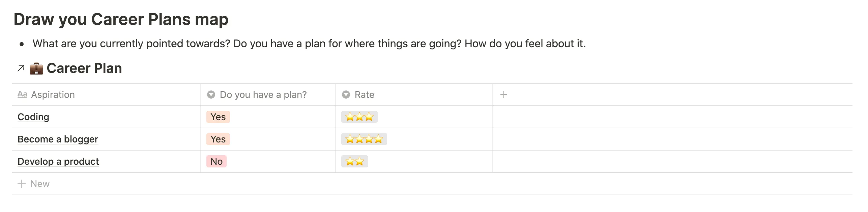Select the Yes tag in the Become a blogger row

click(218, 139)
